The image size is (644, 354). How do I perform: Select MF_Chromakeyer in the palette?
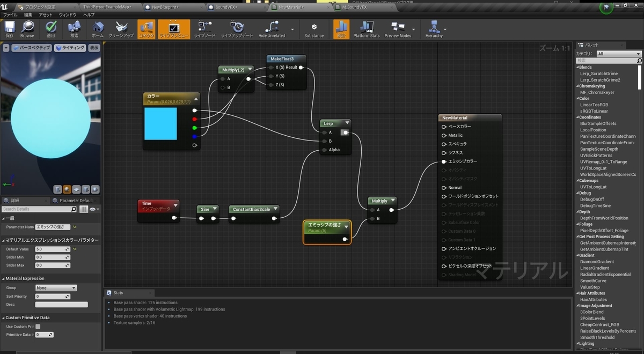[x=597, y=92]
